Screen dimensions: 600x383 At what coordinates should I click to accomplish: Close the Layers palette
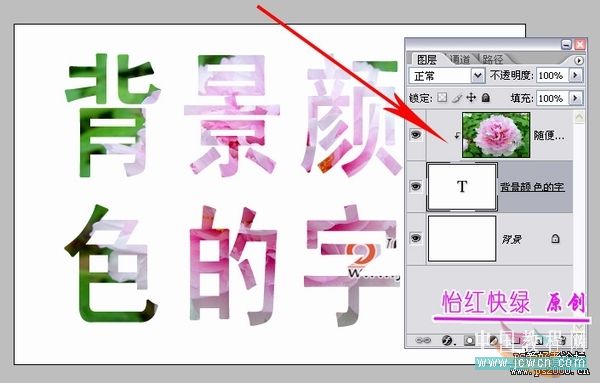pos(580,45)
